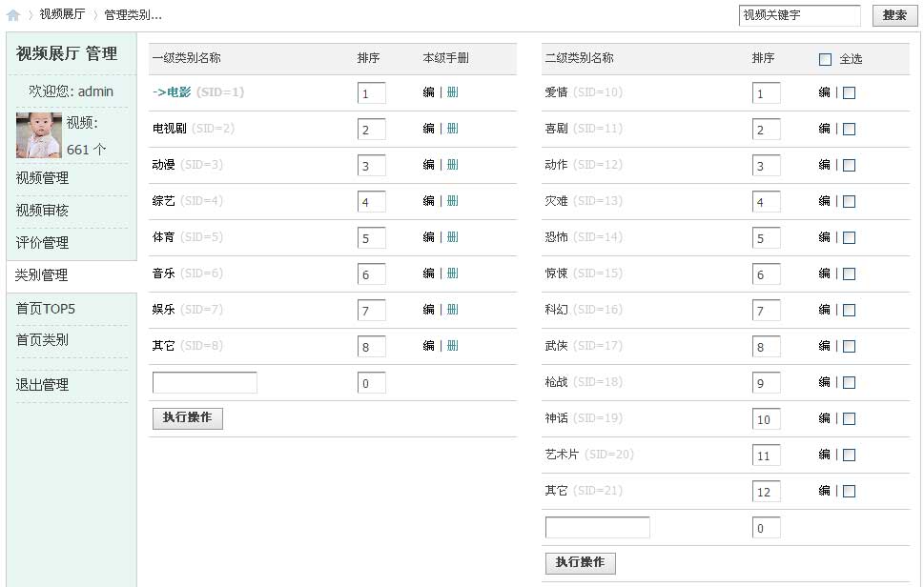Check the 灾难 (SID=13) checkbox
Viewport: 924px width, 587px height.
coord(850,201)
